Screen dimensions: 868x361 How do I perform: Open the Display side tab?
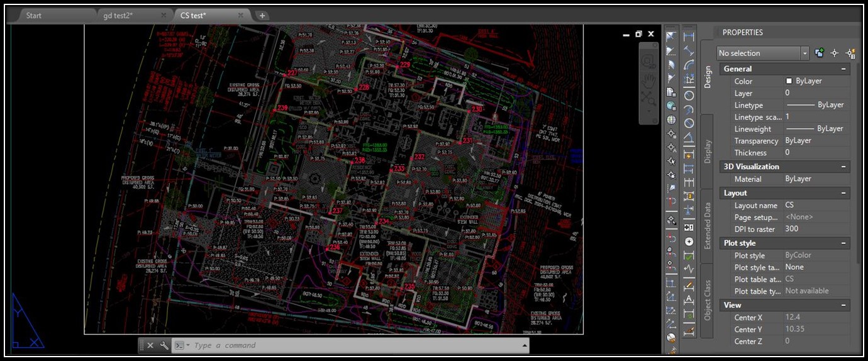click(x=707, y=151)
